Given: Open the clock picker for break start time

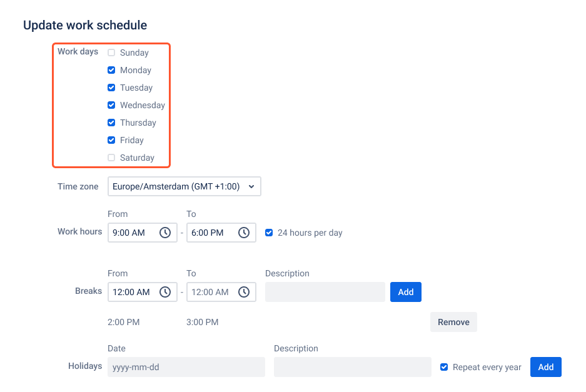Looking at the screenshot, I should (x=165, y=291).
